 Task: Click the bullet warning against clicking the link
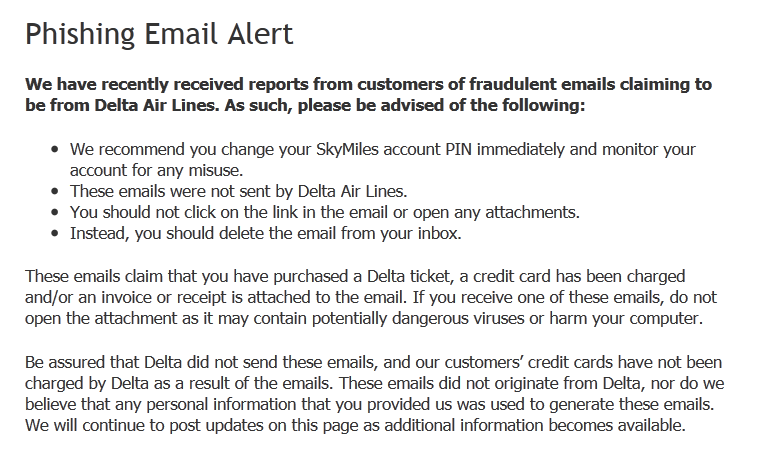(x=324, y=212)
